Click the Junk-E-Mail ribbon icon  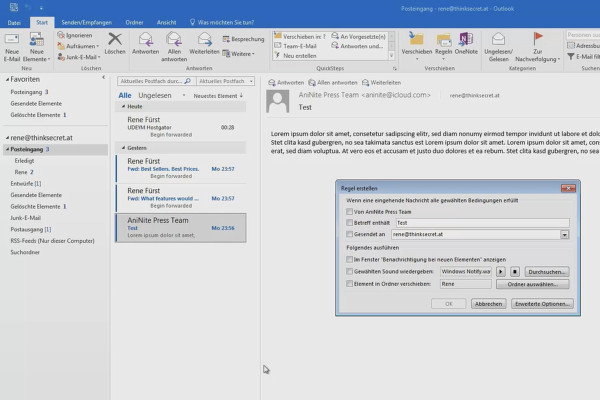coord(61,57)
